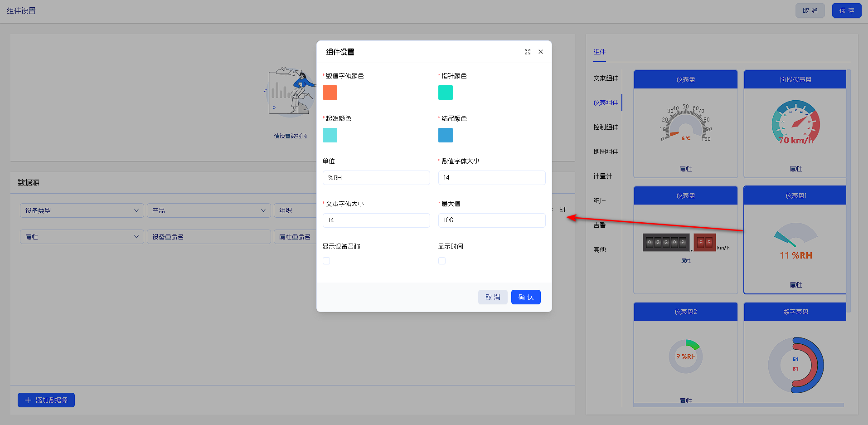Close the 组件设置 dialog with X icon
This screenshot has height=425, width=868.
pos(540,52)
